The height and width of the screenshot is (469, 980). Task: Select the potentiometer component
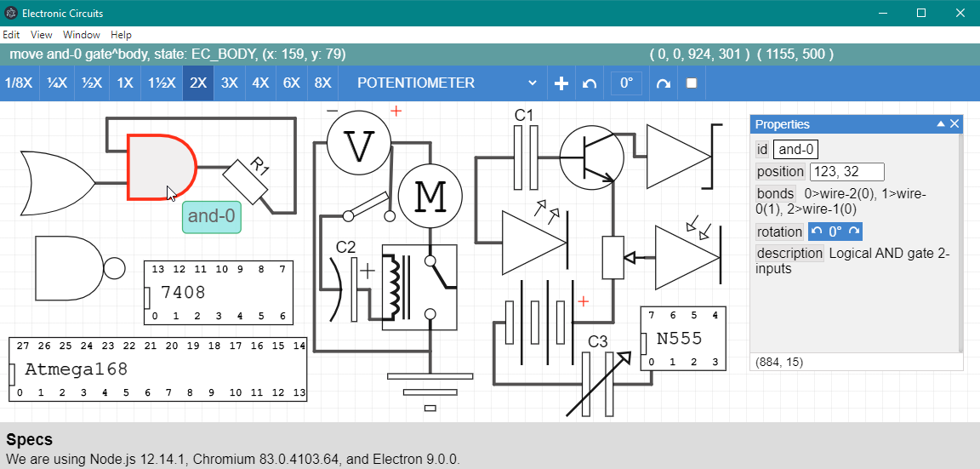point(613,257)
